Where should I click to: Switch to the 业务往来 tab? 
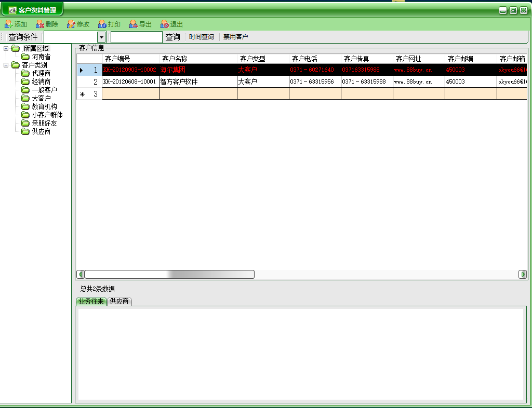click(x=91, y=301)
